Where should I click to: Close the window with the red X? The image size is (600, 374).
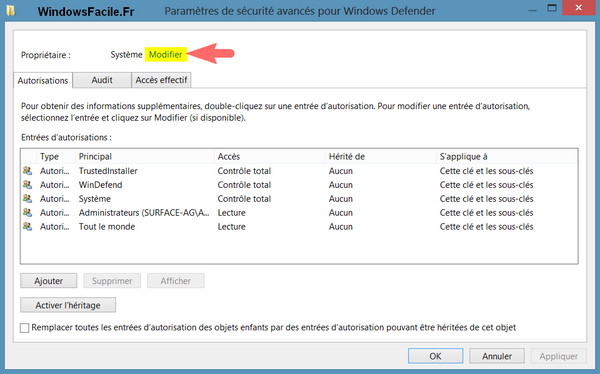(x=579, y=8)
